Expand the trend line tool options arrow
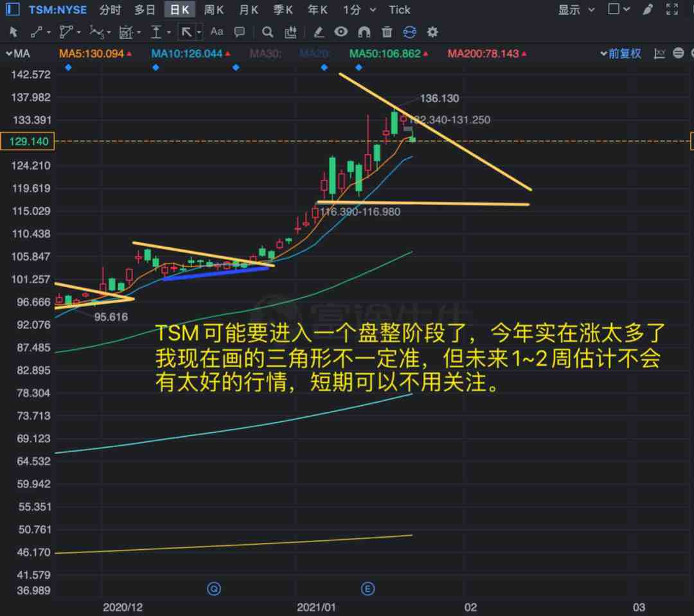Screen dimensions: 694x616 tap(48, 32)
